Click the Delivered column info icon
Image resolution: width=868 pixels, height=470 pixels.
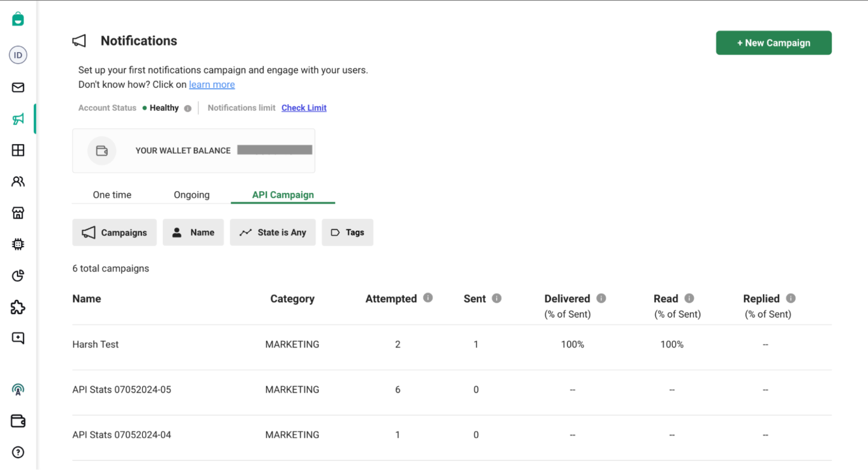601,298
